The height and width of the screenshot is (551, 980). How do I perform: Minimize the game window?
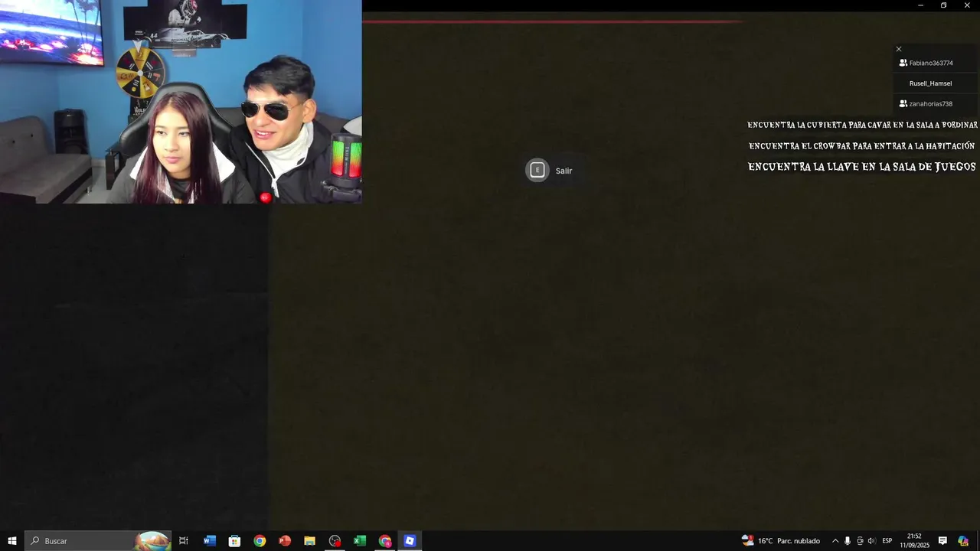click(920, 5)
